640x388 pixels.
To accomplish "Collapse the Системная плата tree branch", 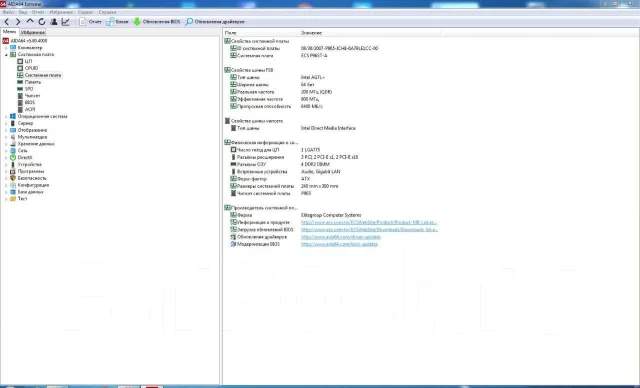I will tap(6, 54).
